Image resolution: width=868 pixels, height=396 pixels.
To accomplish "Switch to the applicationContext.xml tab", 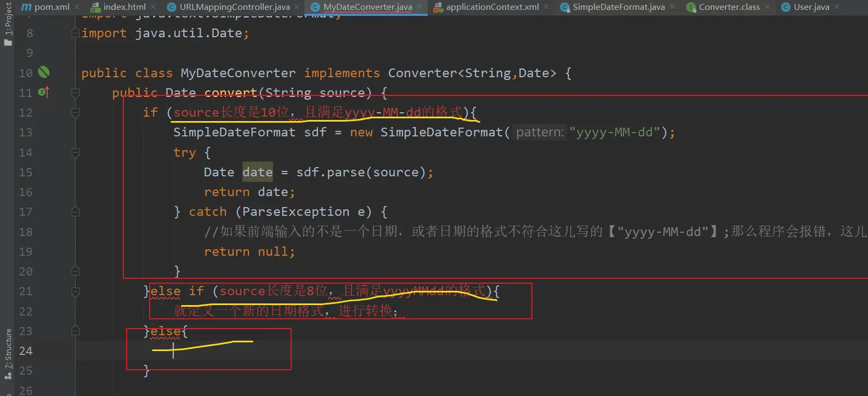I will click(x=492, y=7).
